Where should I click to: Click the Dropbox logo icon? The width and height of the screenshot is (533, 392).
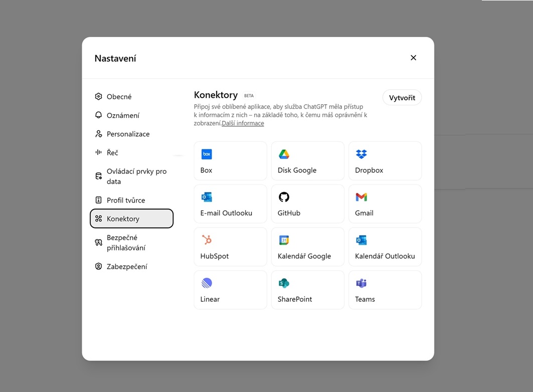coord(362,154)
